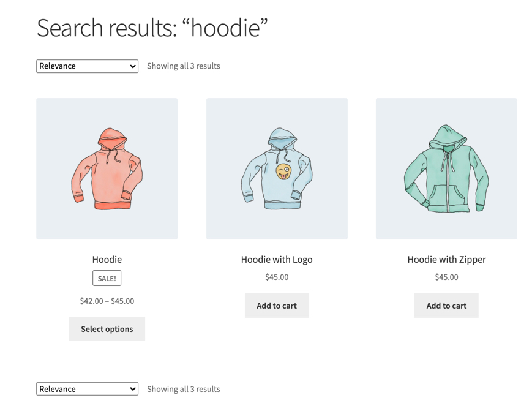532x411 pixels.
Task: Open the green Hoodie with Zipper image
Action: 446,168
